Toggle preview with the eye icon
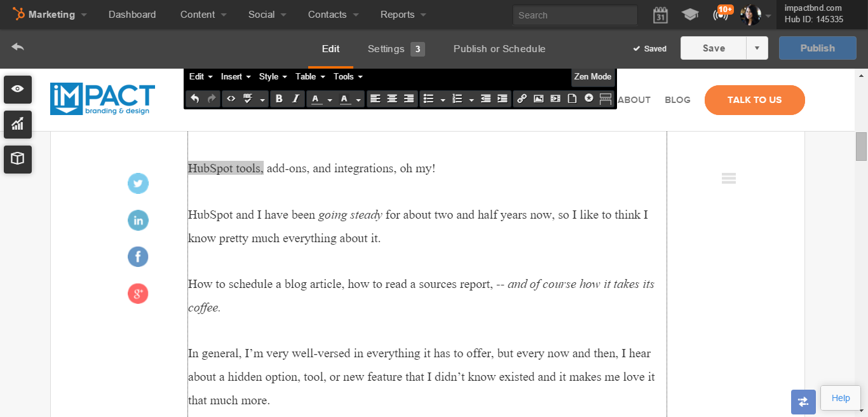 (x=18, y=89)
